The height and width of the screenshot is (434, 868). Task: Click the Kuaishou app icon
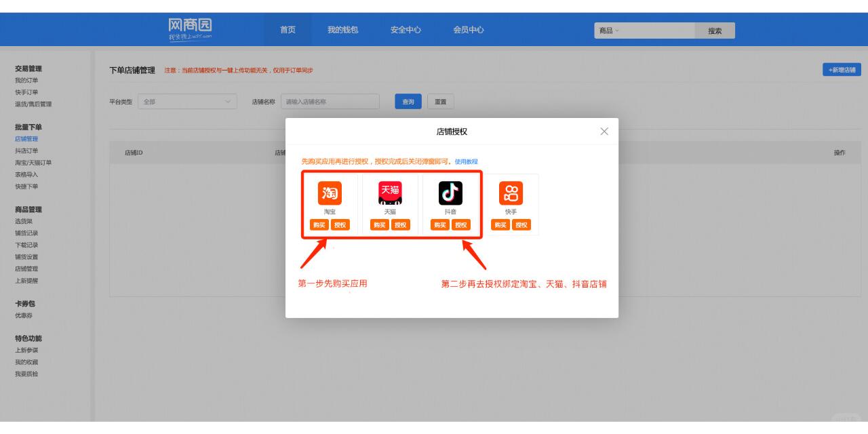tap(511, 193)
